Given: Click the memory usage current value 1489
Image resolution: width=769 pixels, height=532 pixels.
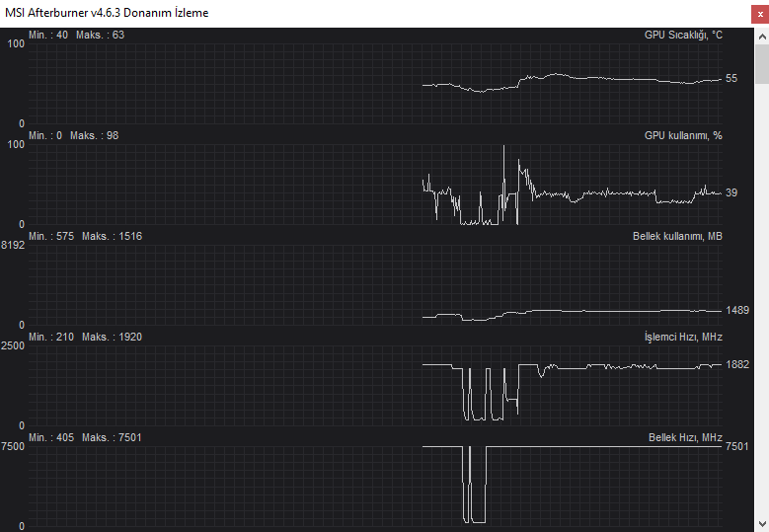Looking at the screenshot, I should tap(736, 310).
